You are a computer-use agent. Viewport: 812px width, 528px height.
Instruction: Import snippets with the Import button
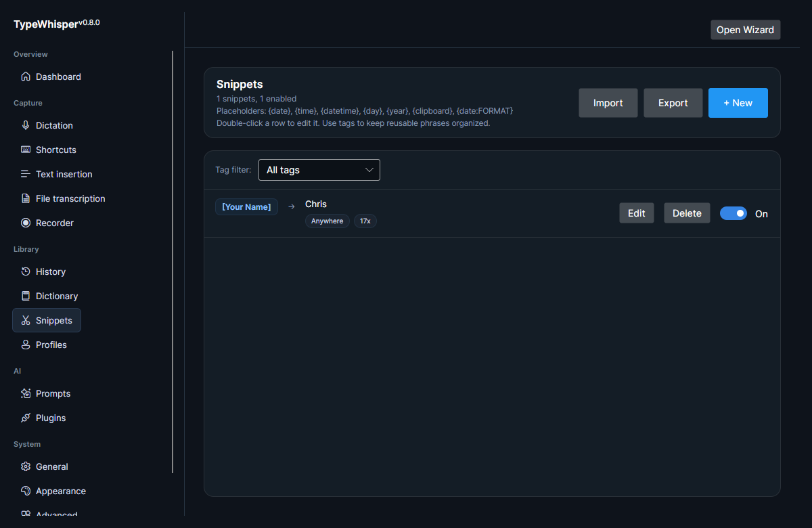(608, 103)
